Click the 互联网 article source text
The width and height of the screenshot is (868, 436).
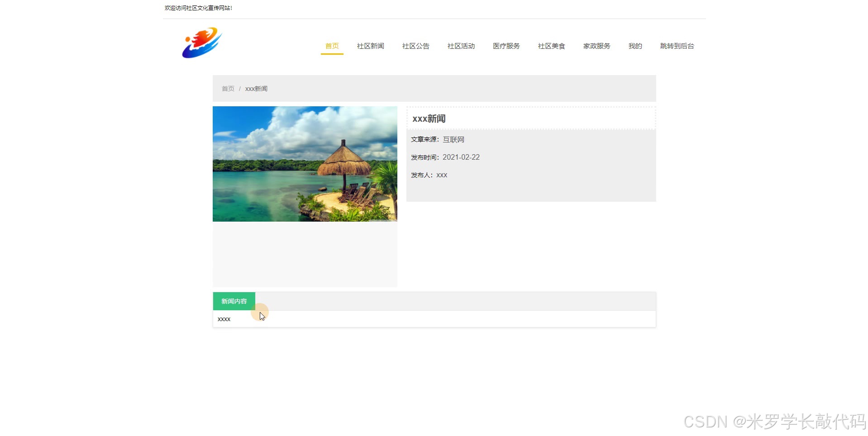click(x=453, y=139)
